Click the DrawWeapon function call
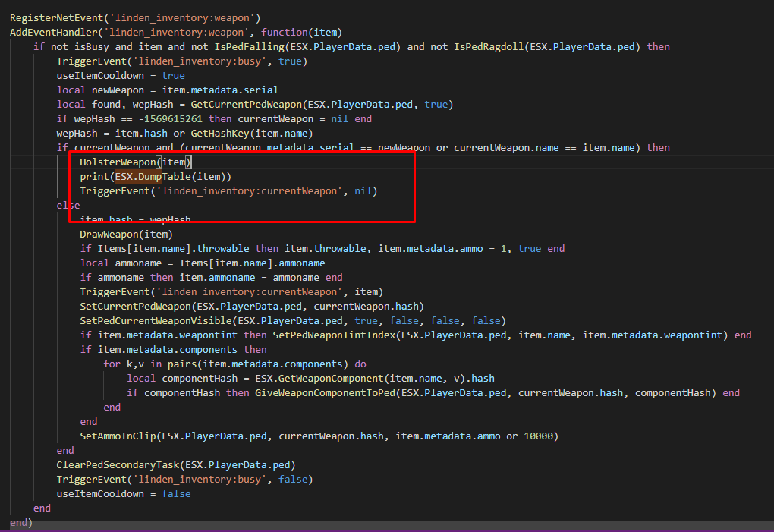Viewport: 774px width, 532px height. (x=110, y=234)
